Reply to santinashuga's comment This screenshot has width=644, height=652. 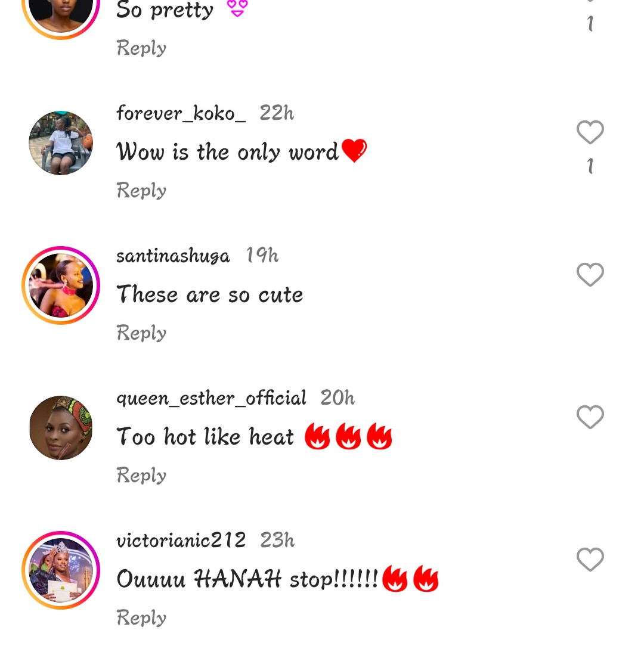coord(141,333)
